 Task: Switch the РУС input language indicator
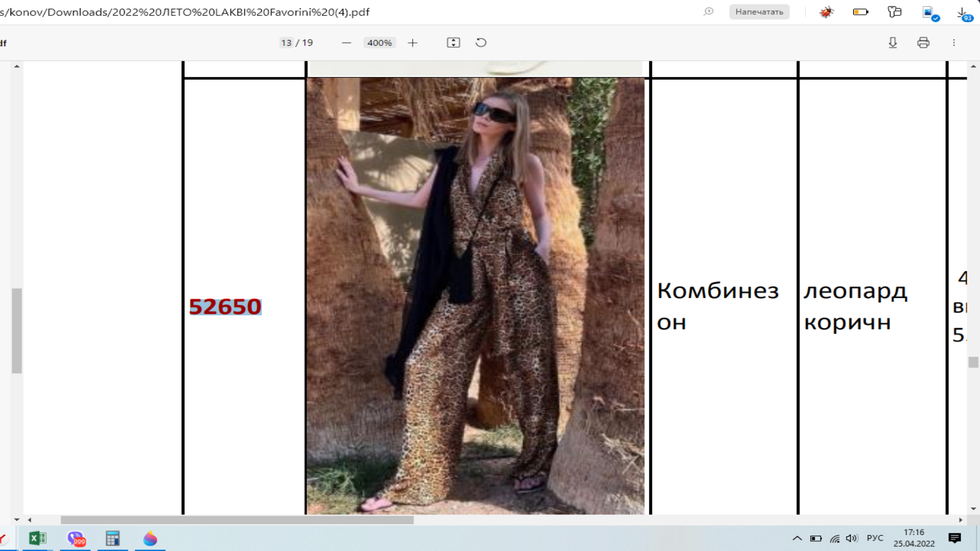coord(875,538)
